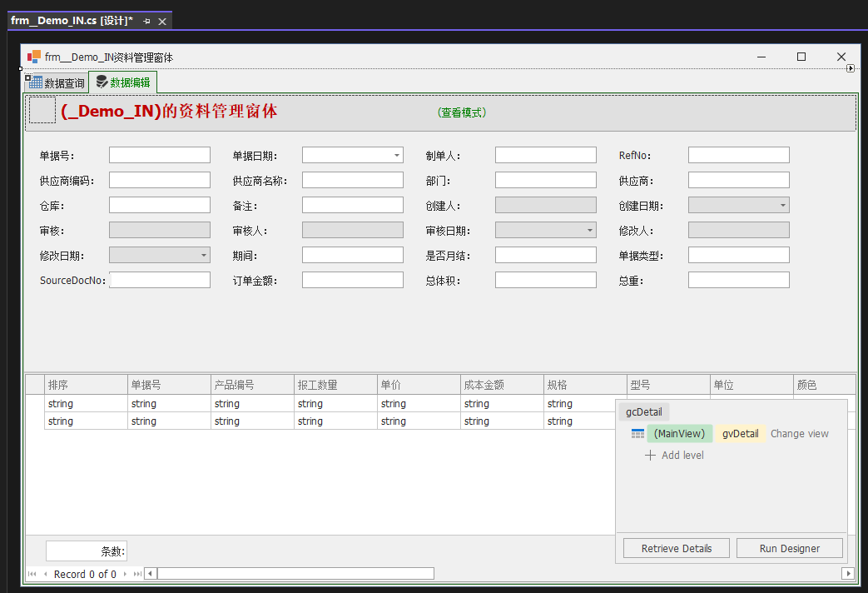Click the 备注 input field
The height and width of the screenshot is (593, 868).
pyautogui.click(x=353, y=205)
